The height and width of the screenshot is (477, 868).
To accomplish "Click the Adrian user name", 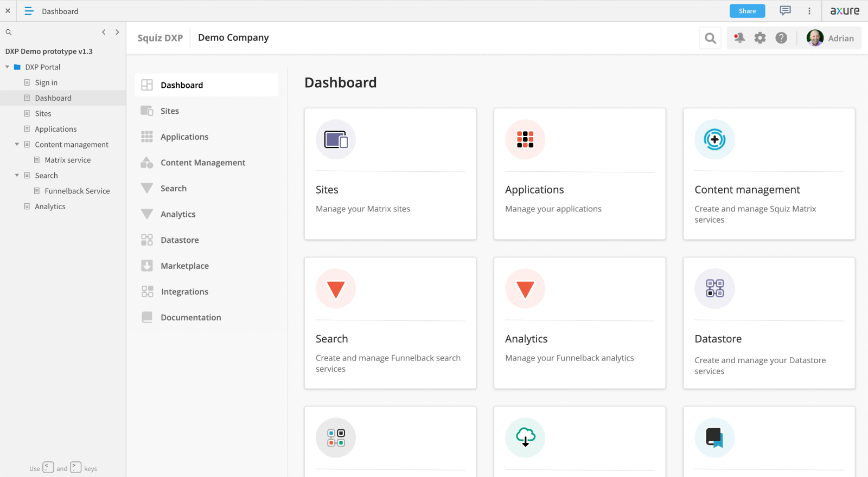I will 841,38.
